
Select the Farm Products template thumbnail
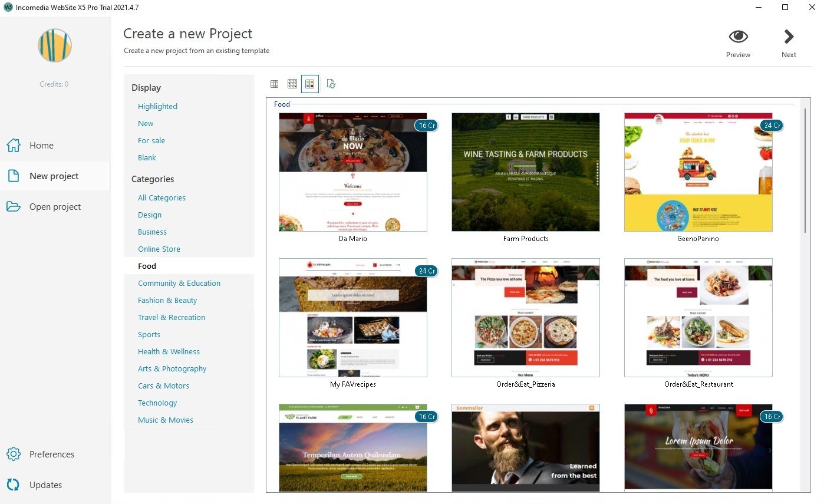[x=526, y=172]
